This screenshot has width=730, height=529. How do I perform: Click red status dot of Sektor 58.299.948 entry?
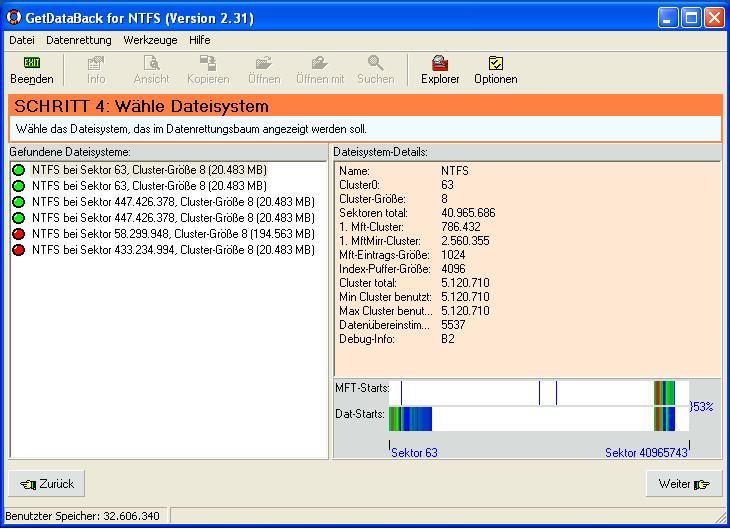19,234
